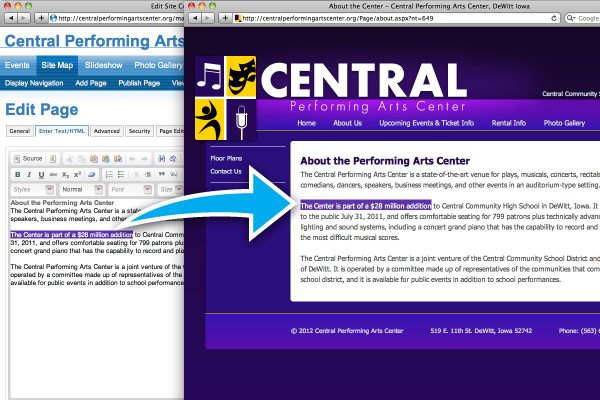Click the Remove Format eraser icon
The width and height of the screenshot is (600, 400).
click(91, 175)
